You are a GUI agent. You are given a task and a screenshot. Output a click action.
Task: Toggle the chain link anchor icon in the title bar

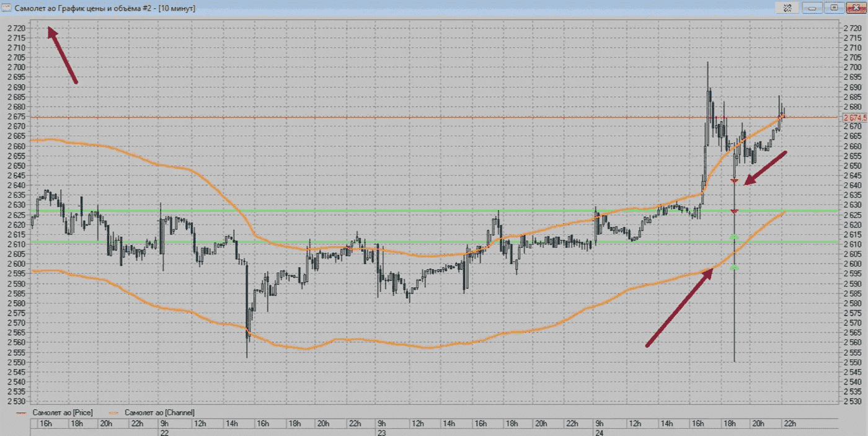click(x=787, y=7)
